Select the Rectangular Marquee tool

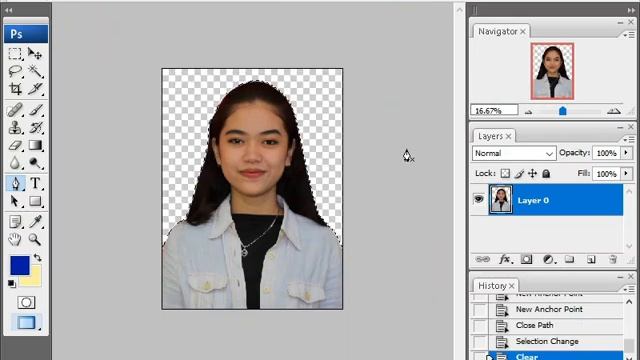(15, 54)
